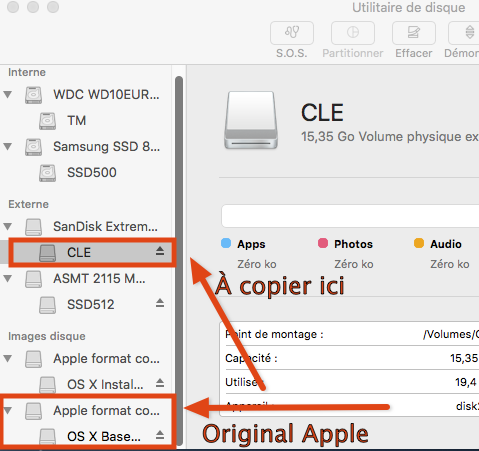The height and width of the screenshot is (451, 479).
Task: Click the WDC WD10EUR hard drive icon
Action: coord(33,95)
